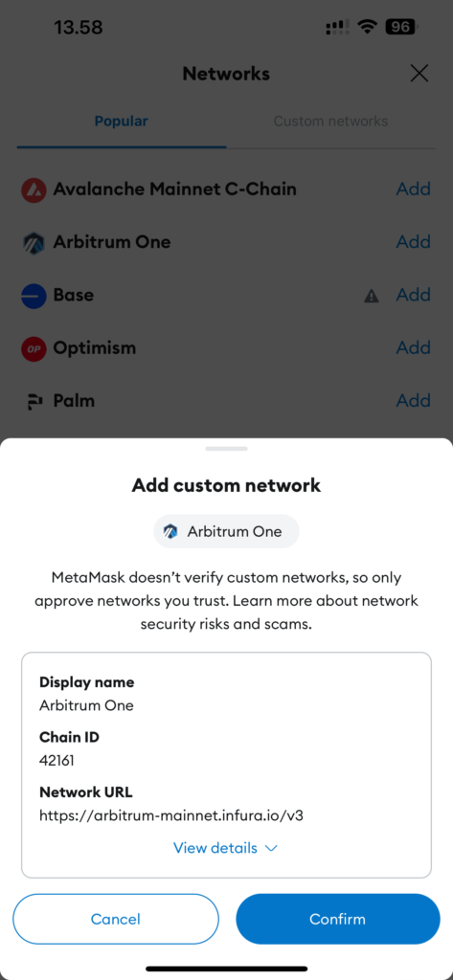Click the Avalanche network logo icon

point(34,189)
